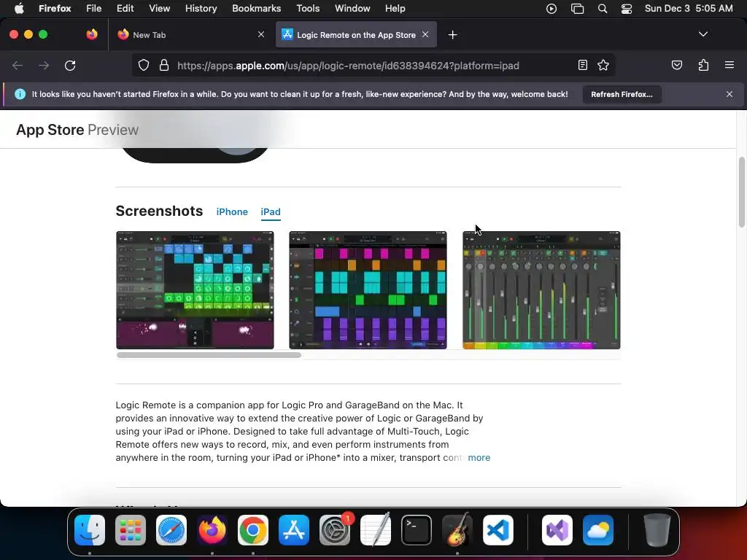
Task: Click Firefox icon in the Dock
Action: pyautogui.click(x=212, y=530)
